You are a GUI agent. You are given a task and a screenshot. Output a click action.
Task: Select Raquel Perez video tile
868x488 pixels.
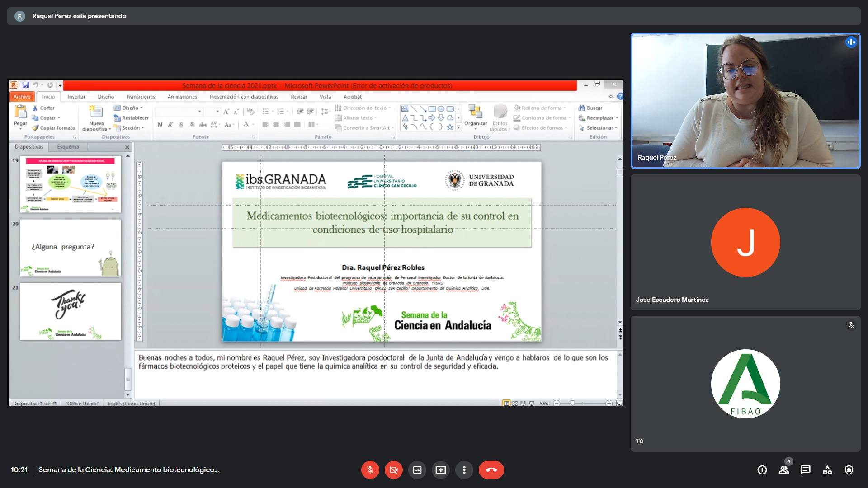(x=745, y=101)
